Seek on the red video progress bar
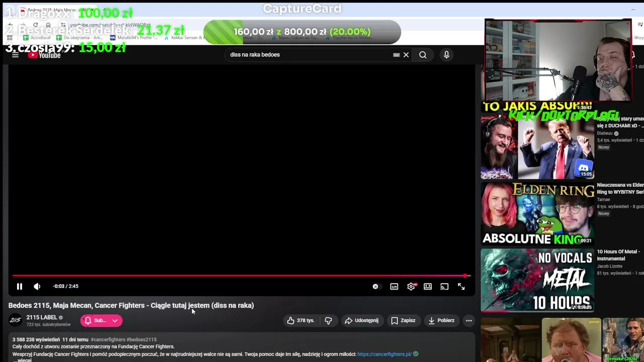Image resolution: width=644 pixels, height=362 pixels. click(x=240, y=276)
